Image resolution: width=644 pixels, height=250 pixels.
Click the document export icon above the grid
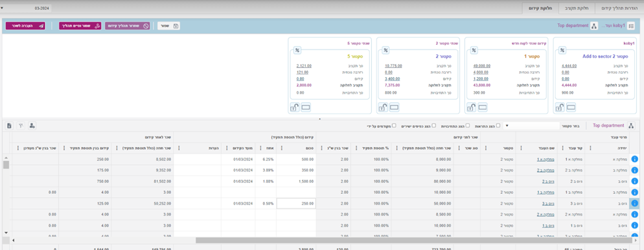click(x=9, y=125)
